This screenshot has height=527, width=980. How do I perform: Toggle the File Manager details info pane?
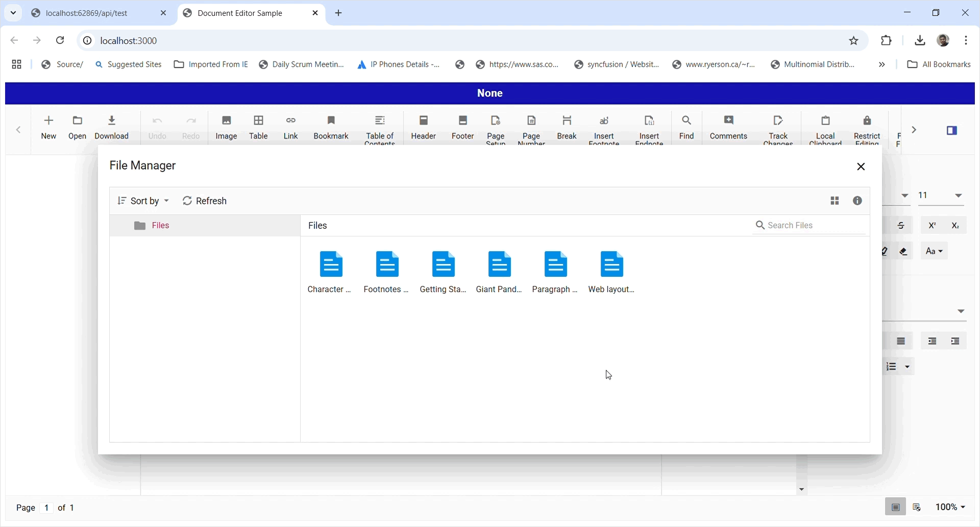point(857,201)
